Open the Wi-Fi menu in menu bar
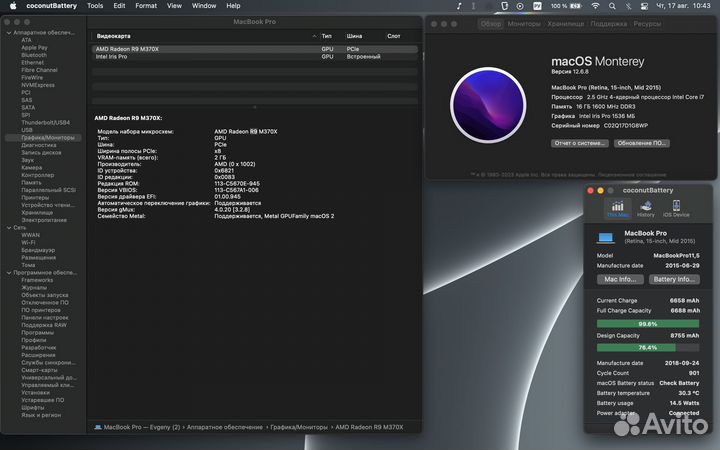This screenshot has height=450, width=720. pos(595,6)
